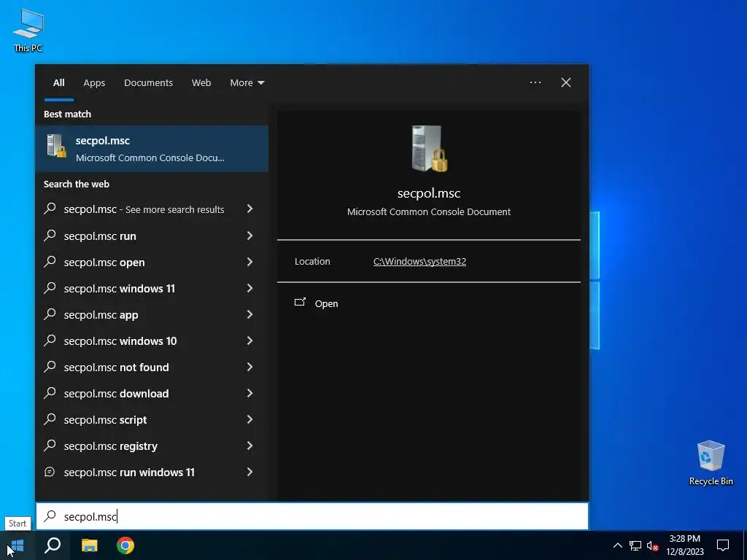
Task: Click the magnifier icon beside 'secpol.msc app'
Action: pos(50,314)
